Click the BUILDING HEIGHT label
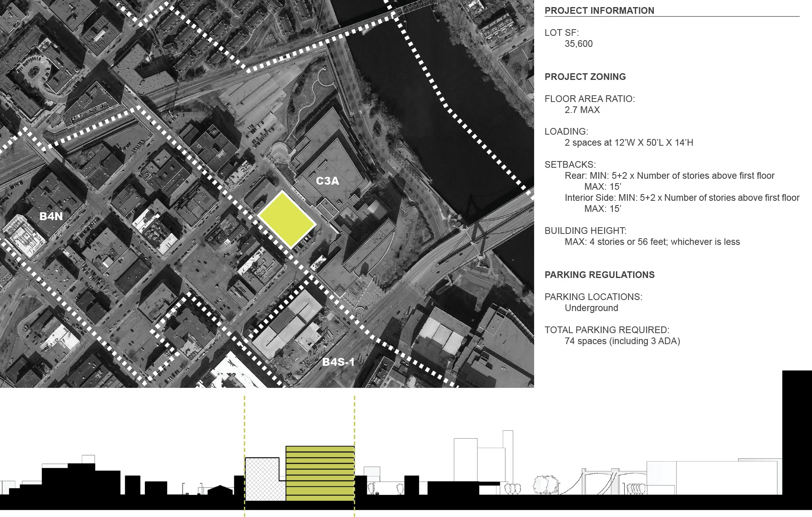 click(x=585, y=231)
